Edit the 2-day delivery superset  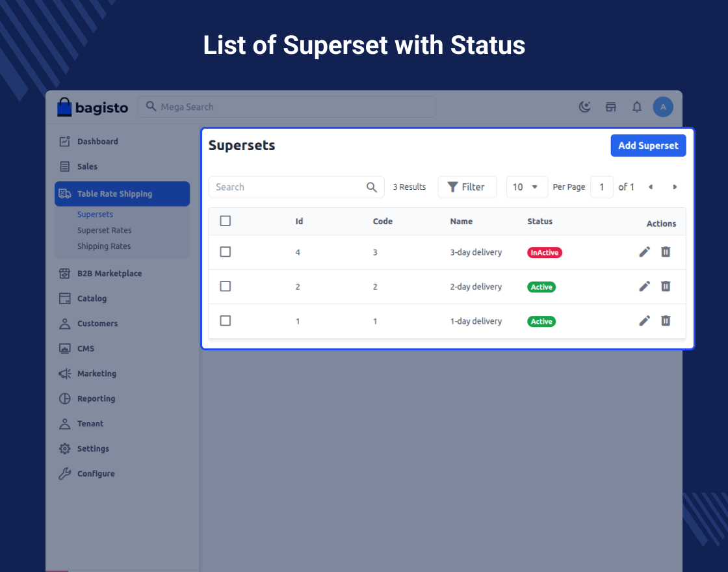pyautogui.click(x=644, y=287)
